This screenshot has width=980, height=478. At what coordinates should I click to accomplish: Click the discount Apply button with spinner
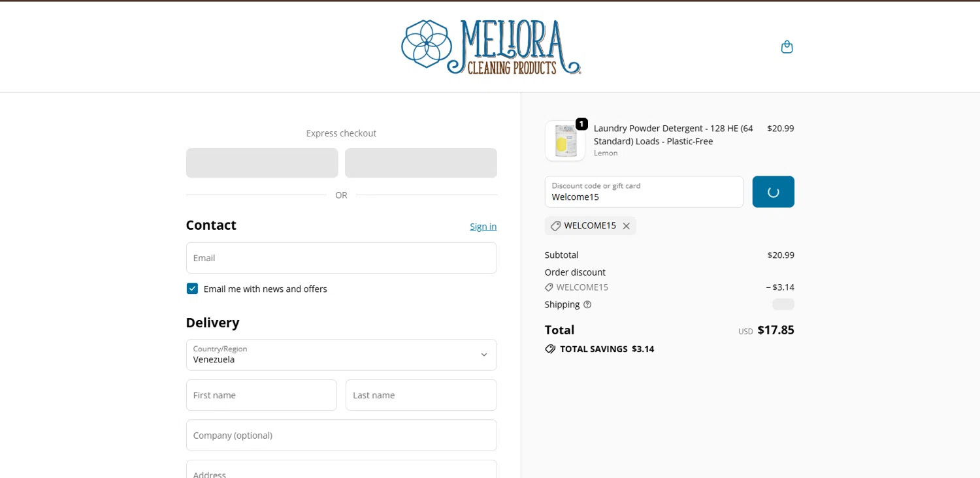[773, 192]
